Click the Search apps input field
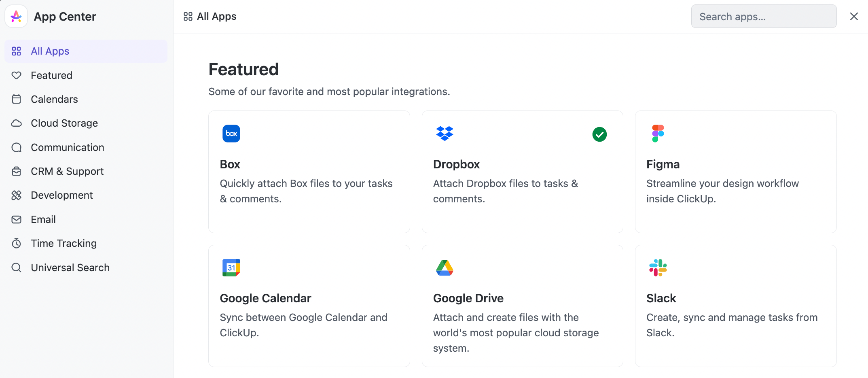The width and height of the screenshot is (868, 378). tap(763, 17)
